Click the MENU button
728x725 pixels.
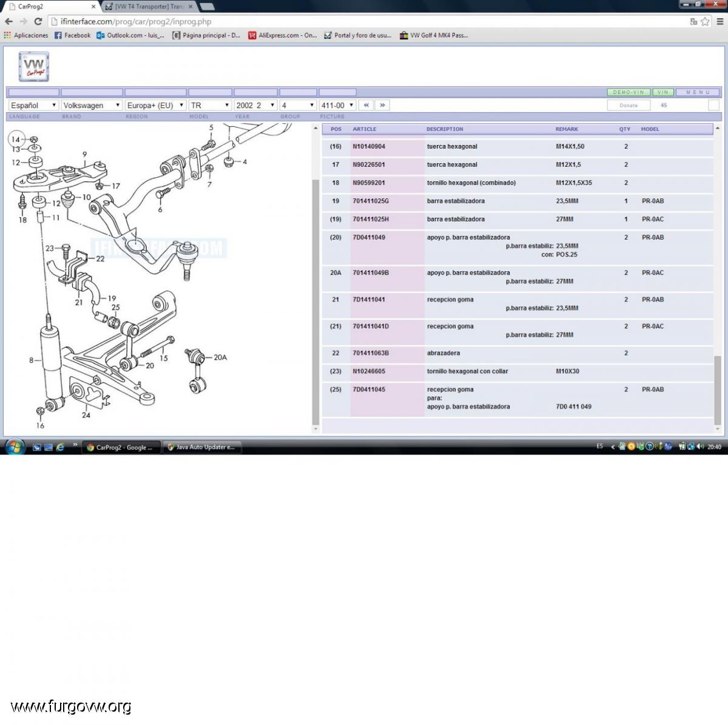click(698, 92)
